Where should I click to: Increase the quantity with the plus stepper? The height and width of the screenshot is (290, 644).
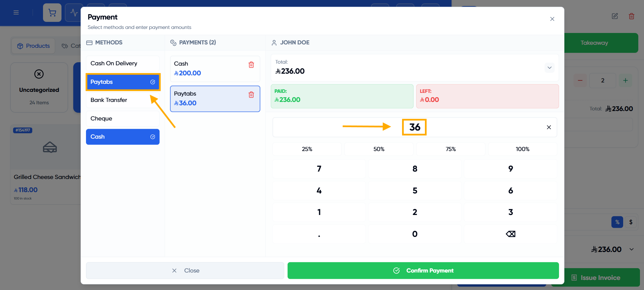pos(625,80)
